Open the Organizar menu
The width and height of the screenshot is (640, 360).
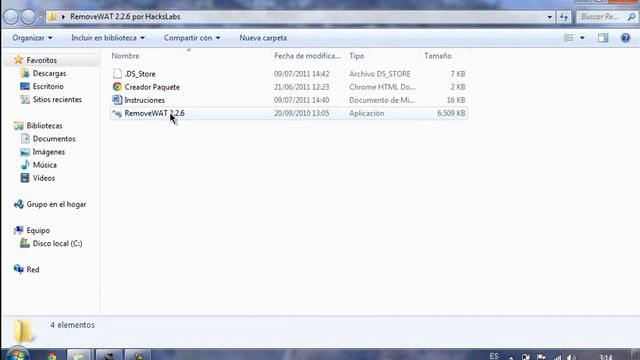[x=32, y=38]
